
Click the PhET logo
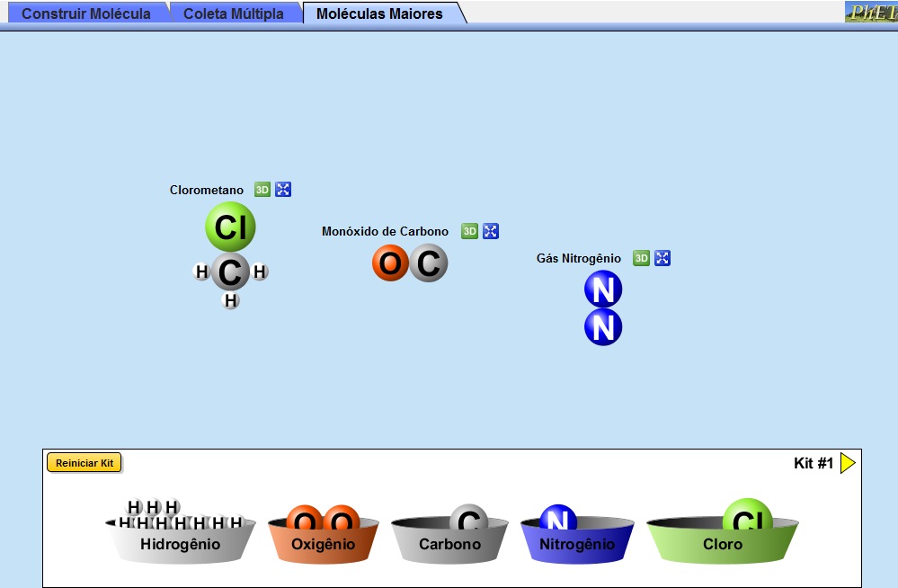pyautogui.click(x=870, y=13)
